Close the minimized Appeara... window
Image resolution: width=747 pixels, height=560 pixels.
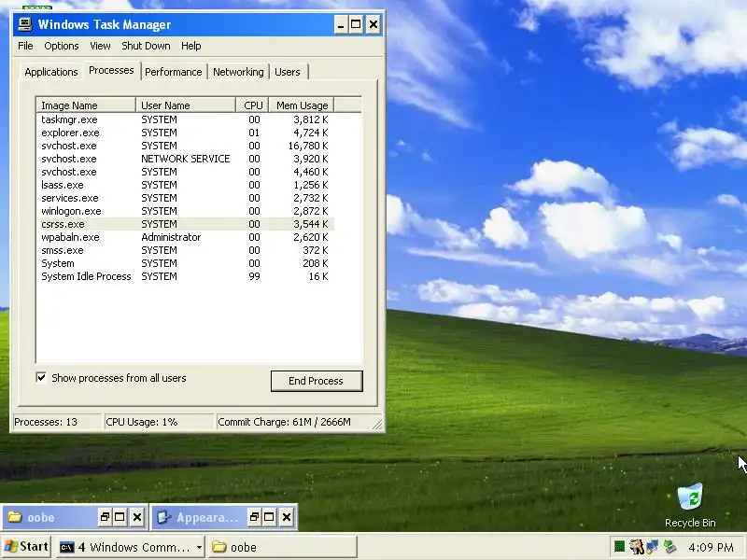pyautogui.click(x=287, y=517)
